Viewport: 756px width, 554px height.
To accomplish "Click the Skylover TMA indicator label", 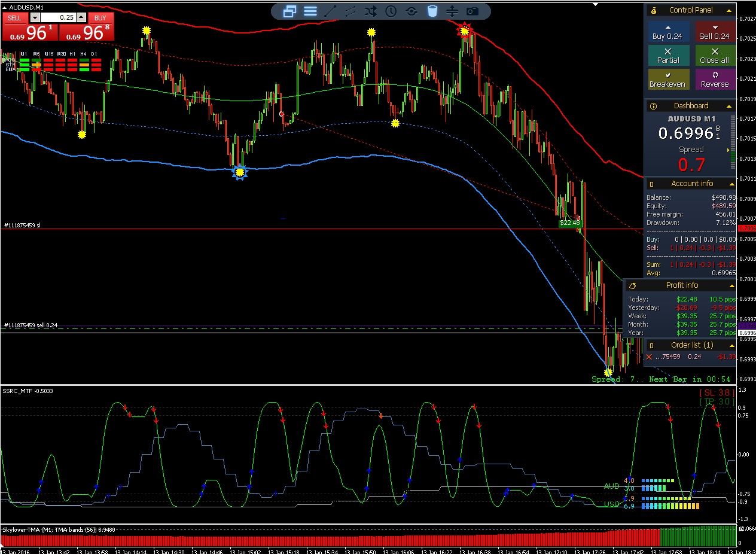I will [59, 529].
